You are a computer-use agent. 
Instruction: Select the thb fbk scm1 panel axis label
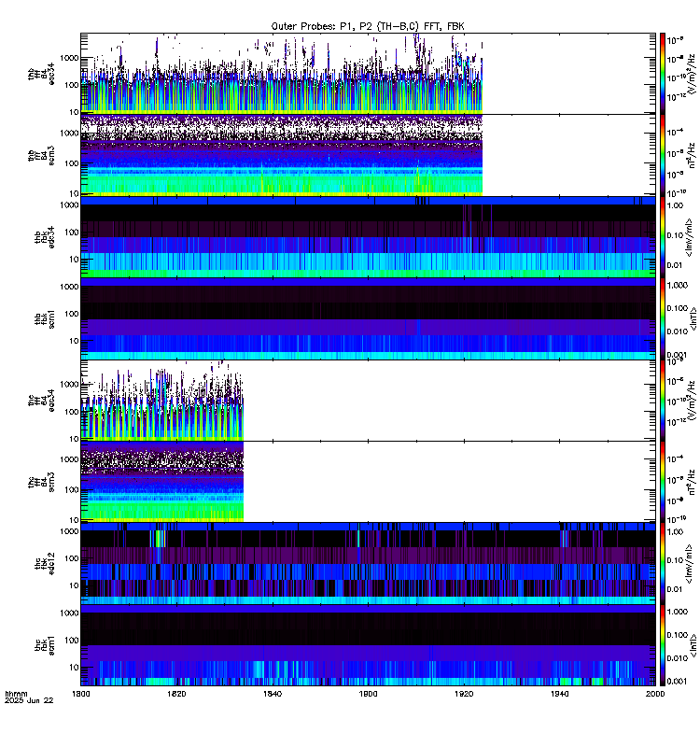pos(45,319)
